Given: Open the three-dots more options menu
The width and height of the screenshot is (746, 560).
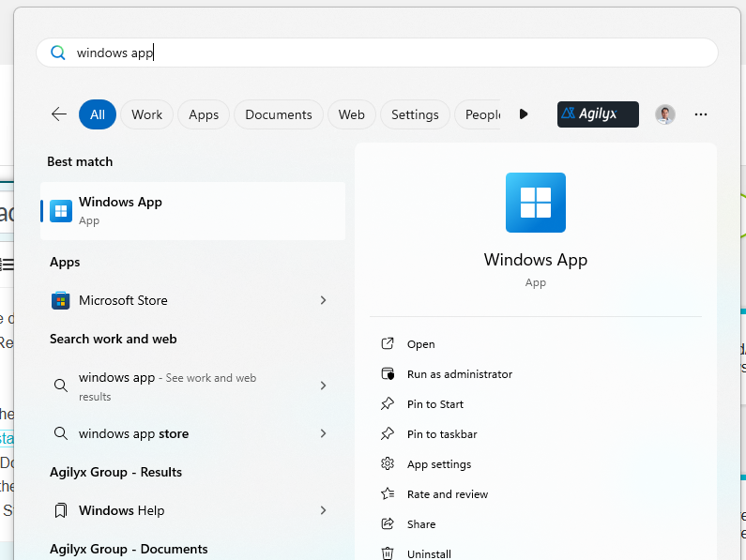Looking at the screenshot, I should point(701,114).
